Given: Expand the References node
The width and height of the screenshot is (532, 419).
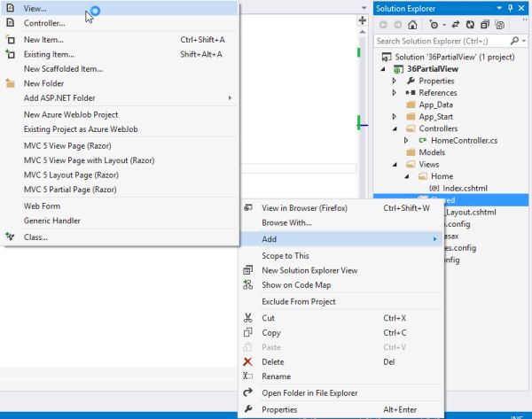Looking at the screenshot, I should 395,92.
